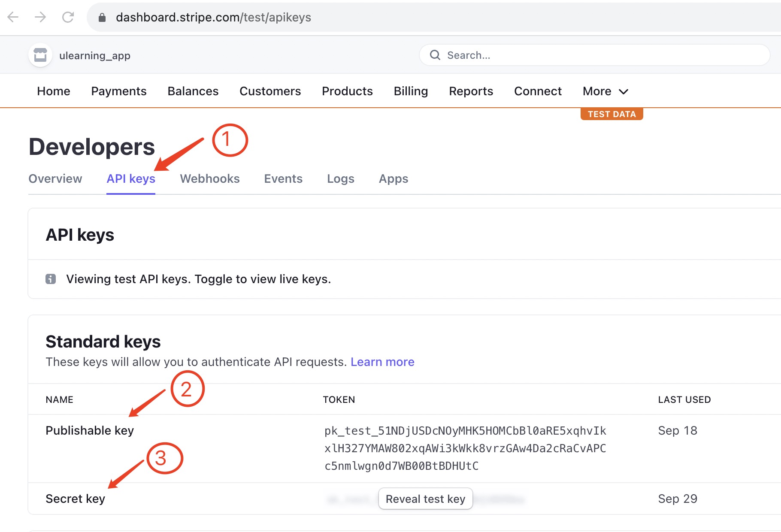Switch to the Apps tab
The width and height of the screenshot is (781, 532).
click(x=394, y=178)
